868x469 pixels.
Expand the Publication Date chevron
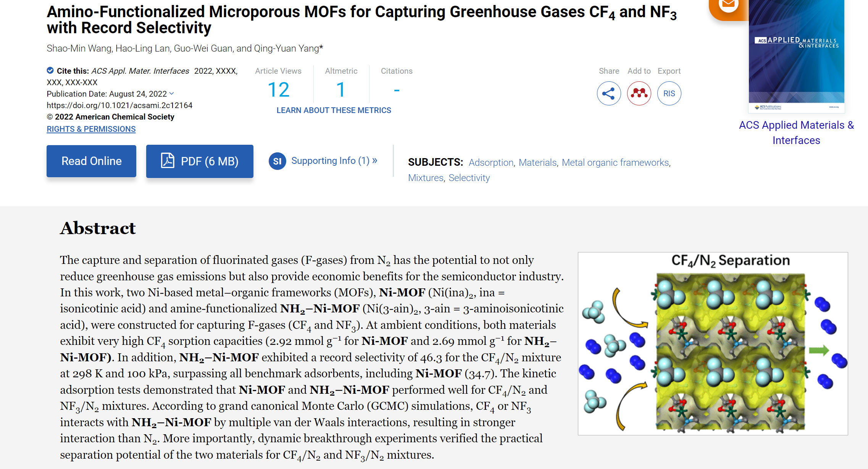[172, 94]
